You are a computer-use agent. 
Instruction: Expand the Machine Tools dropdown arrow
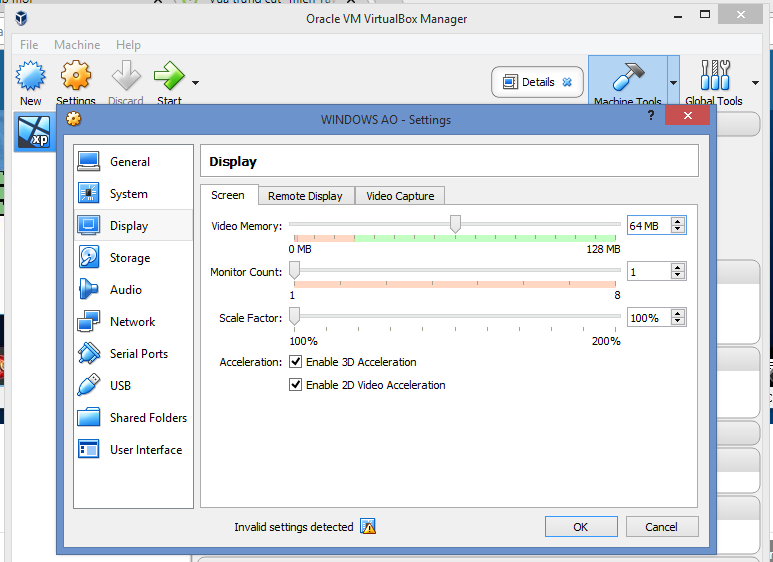673,82
